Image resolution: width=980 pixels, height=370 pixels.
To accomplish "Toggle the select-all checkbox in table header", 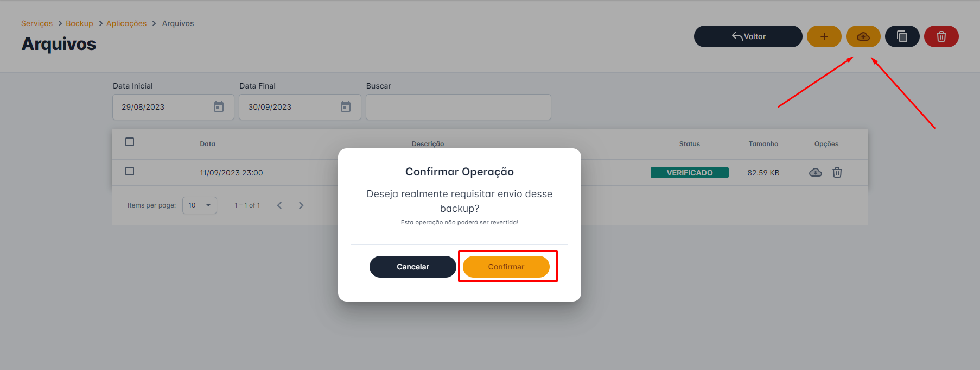I will point(130,142).
